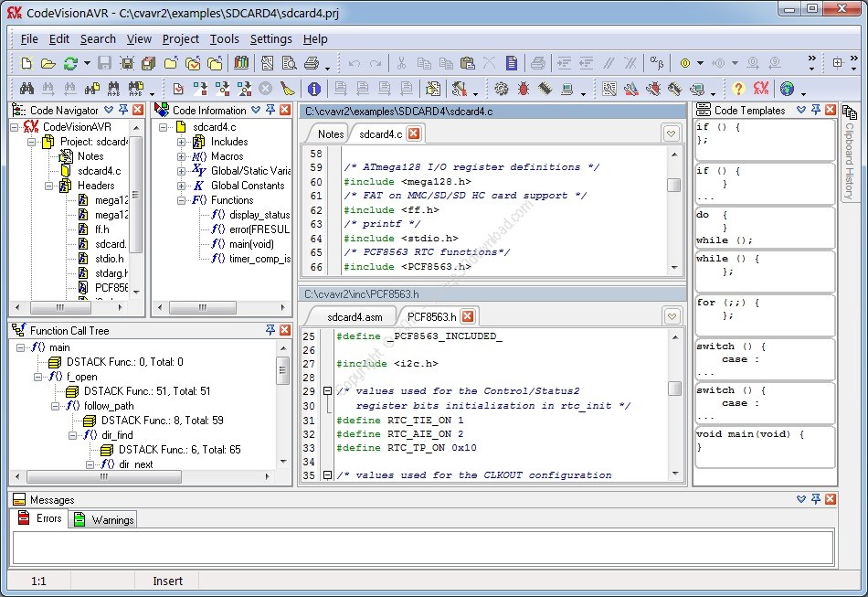Image resolution: width=868 pixels, height=597 pixels.
Task: Pin the Messages panel
Action: [816, 499]
